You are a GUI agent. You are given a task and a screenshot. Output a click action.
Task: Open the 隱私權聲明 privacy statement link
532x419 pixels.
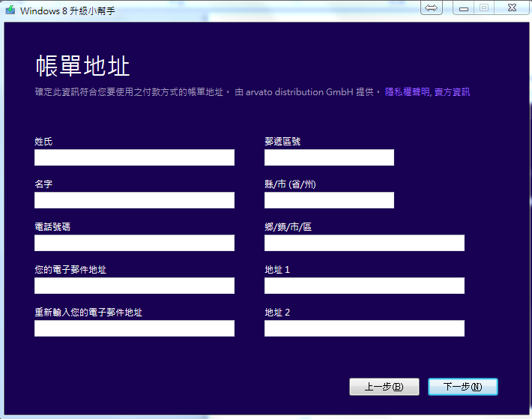click(x=407, y=92)
